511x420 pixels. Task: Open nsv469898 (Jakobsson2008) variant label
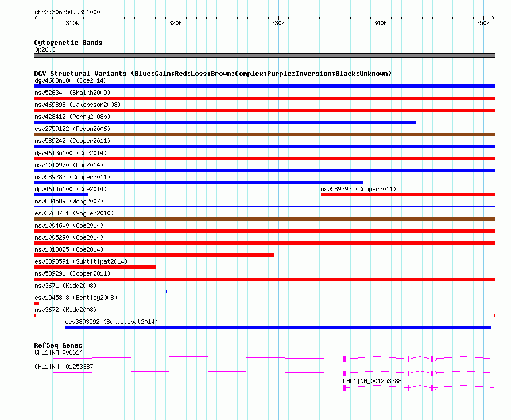pos(78,105)
